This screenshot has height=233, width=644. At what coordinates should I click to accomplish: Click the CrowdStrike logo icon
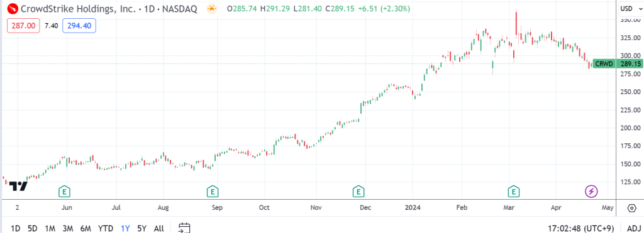coord(13,8)
